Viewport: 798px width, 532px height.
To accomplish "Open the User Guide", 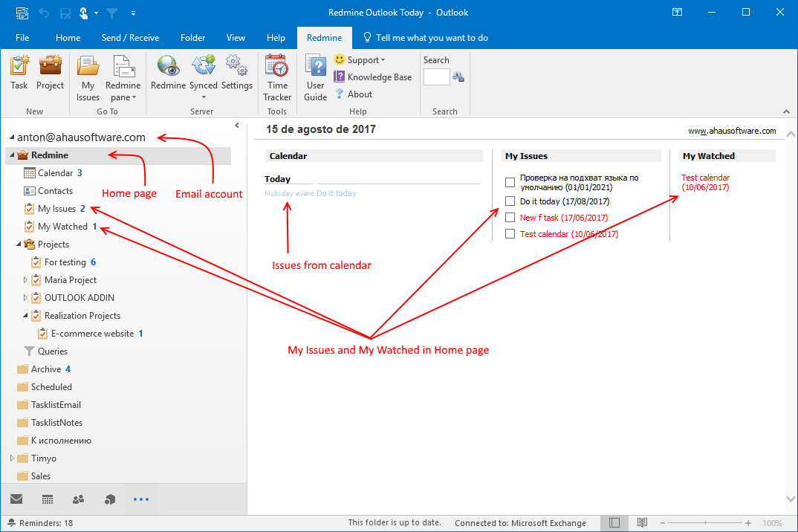I will click(316, 79).
